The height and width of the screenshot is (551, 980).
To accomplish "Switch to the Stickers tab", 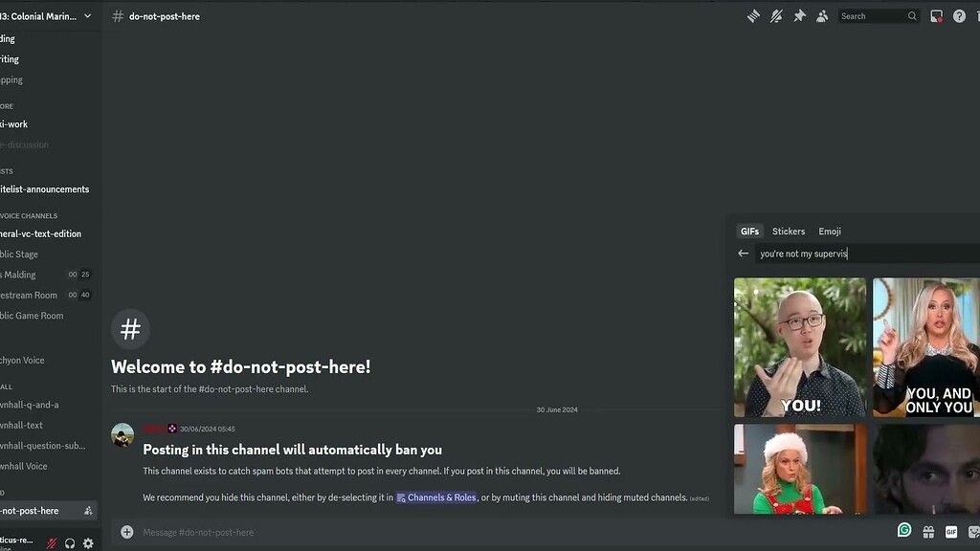I will (788, 231).
